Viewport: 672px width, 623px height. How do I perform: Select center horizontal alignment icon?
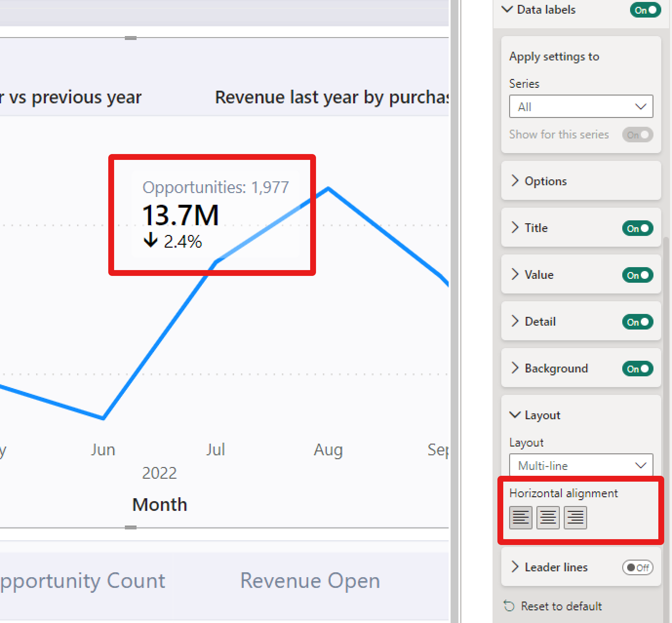[548, 517]
